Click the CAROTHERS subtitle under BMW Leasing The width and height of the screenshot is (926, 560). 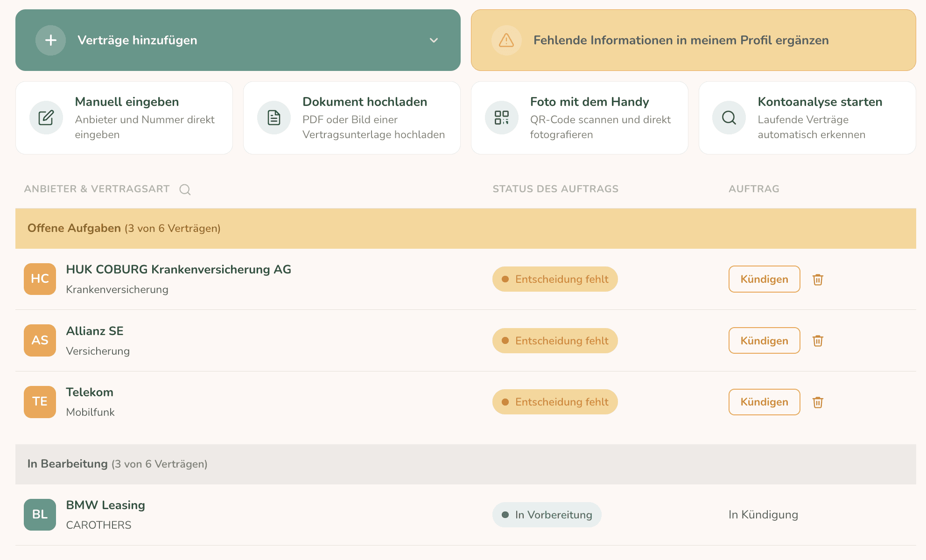tap(98, 525)
